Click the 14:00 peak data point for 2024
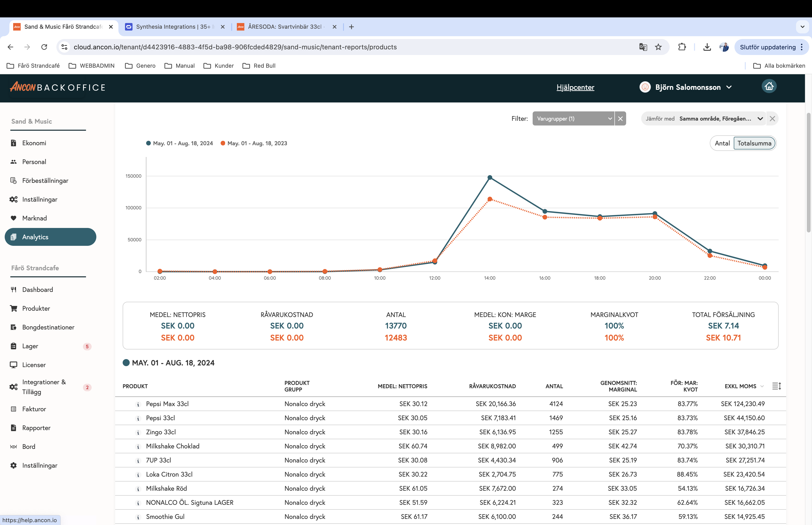The width and height of the screenshot is (812, 525). pyautogui.click(x=490, y=178)
